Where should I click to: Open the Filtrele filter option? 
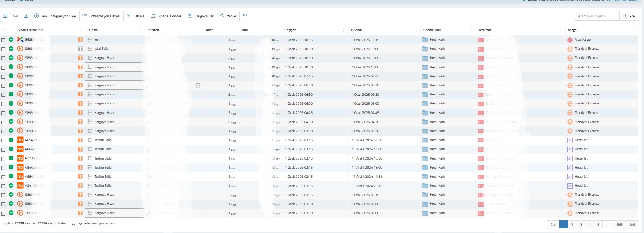pos(135,16)
